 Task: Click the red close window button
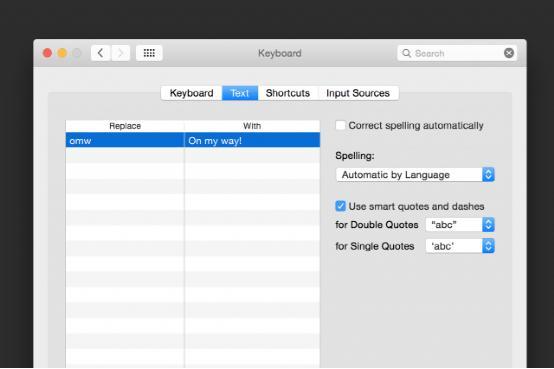[47, 53]
